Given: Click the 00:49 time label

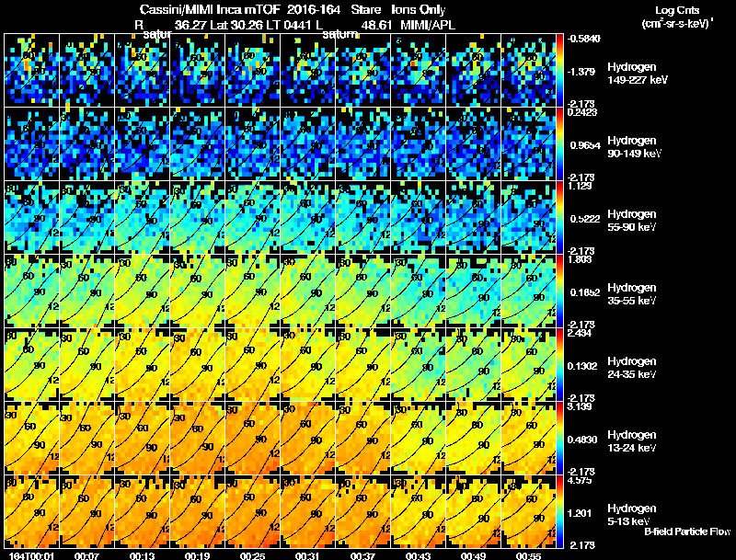Looking at the screenshot, I should (473, 555).
